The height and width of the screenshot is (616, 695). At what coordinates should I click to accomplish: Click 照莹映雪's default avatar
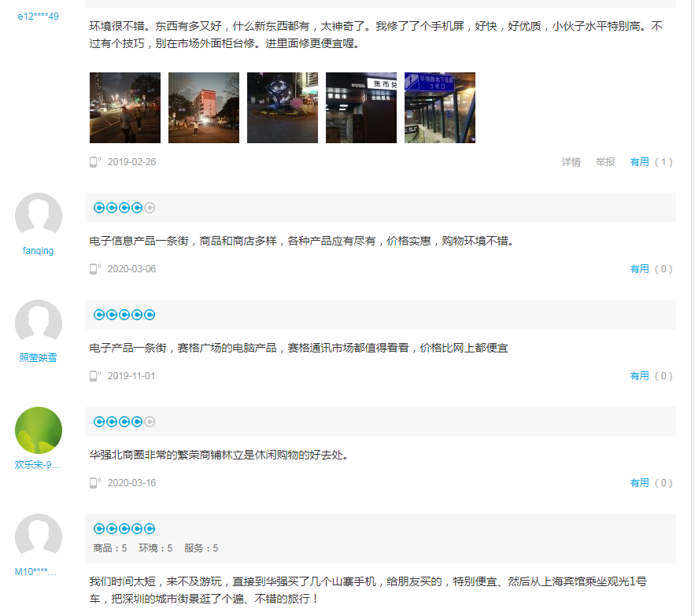coord(39,323)
